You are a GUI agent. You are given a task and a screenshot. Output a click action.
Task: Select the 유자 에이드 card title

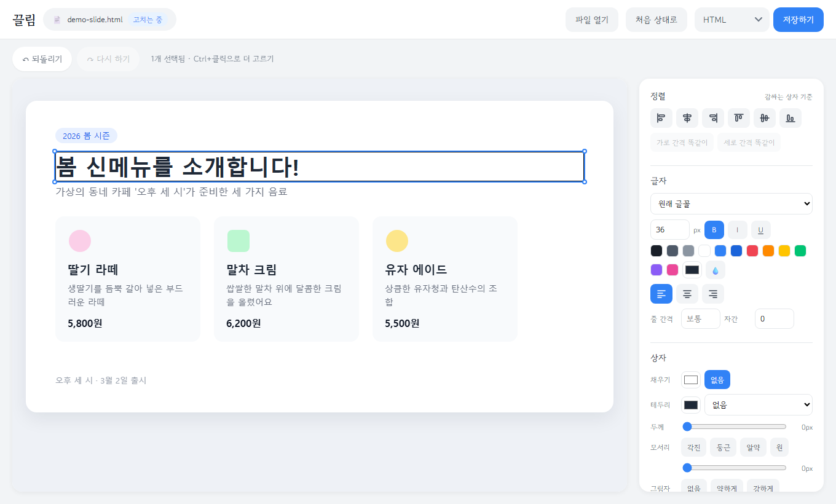(x=416, y=269)
